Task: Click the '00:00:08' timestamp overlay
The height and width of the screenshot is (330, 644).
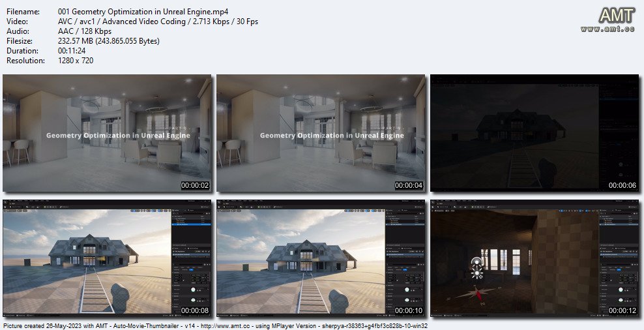Action: click(195, 310)
